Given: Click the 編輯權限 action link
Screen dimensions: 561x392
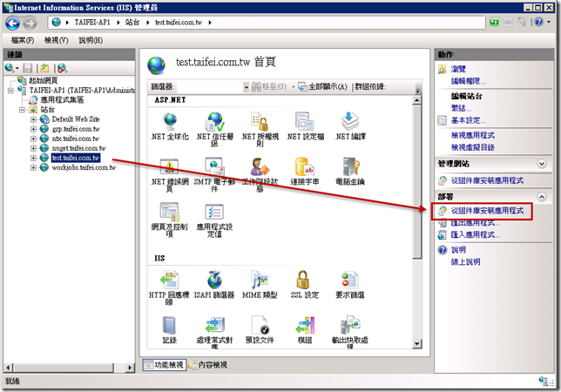Looking at the screenshot, I should [469, 81].
